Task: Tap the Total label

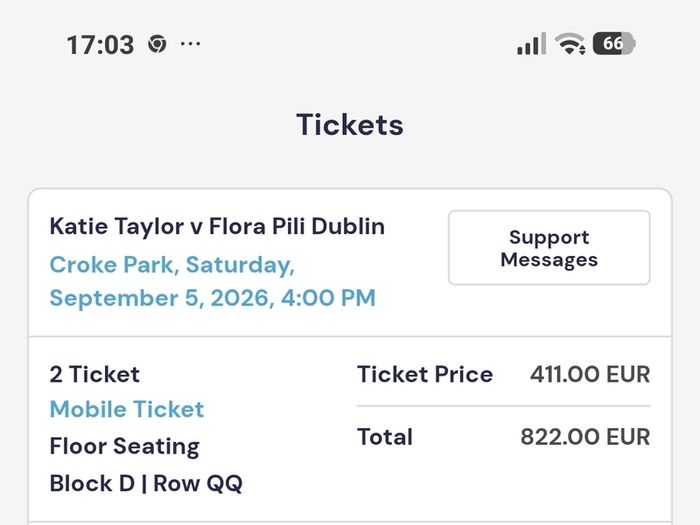Action: point(385,437)
